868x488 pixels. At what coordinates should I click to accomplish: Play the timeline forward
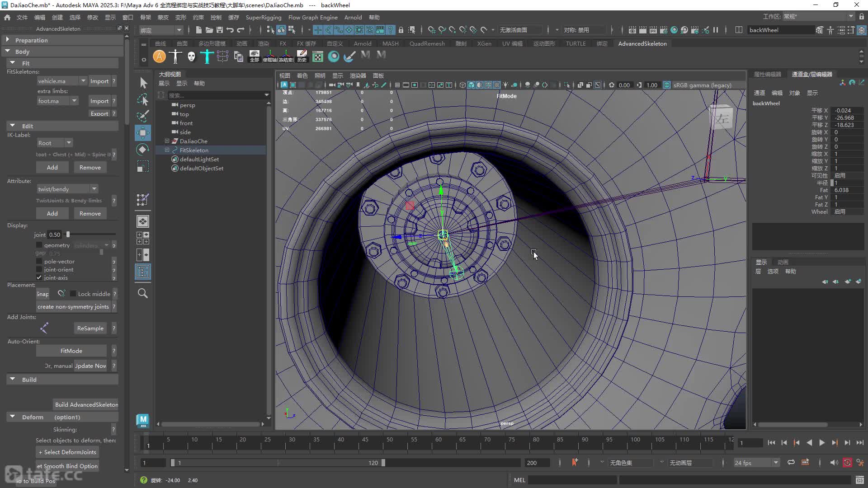click(x=822, y=443)
